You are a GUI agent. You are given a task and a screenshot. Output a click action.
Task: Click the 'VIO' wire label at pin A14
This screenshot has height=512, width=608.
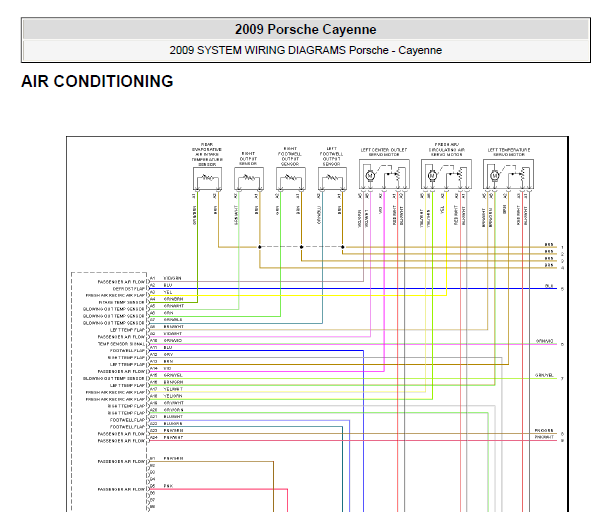168,368
